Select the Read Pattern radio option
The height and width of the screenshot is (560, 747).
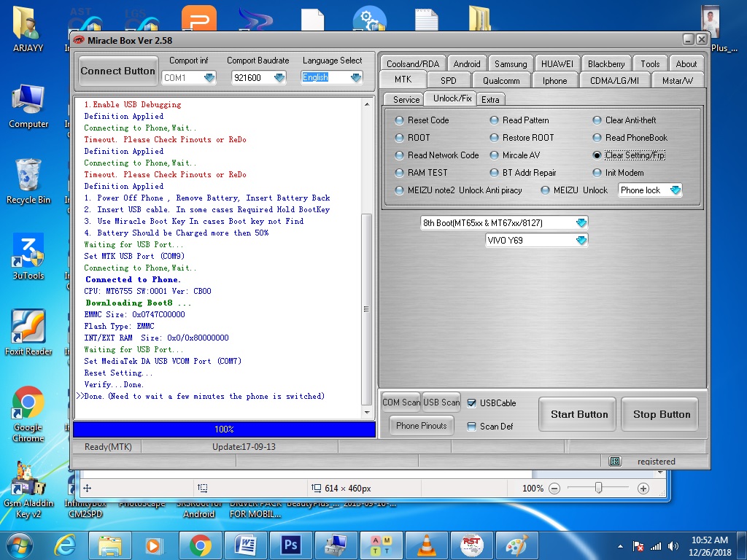coord(494,120)
